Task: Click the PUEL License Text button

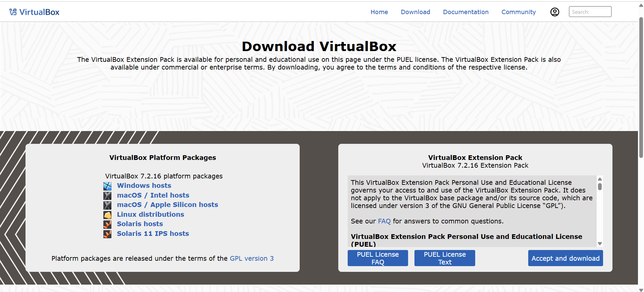Action: tap(445, 258)
